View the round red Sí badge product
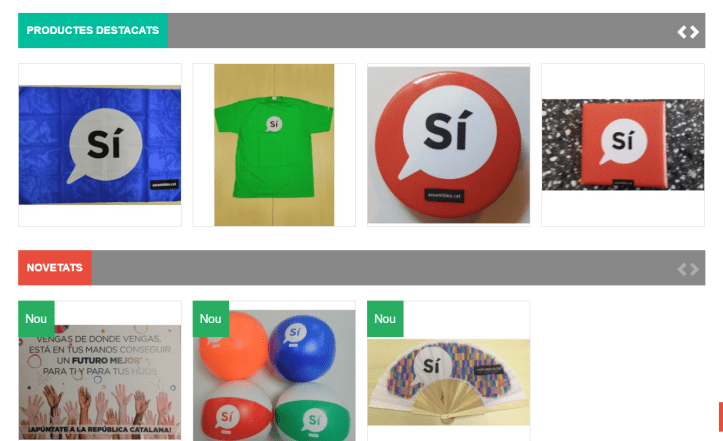This screenshot has height=441, width=723. pos(449,145)
